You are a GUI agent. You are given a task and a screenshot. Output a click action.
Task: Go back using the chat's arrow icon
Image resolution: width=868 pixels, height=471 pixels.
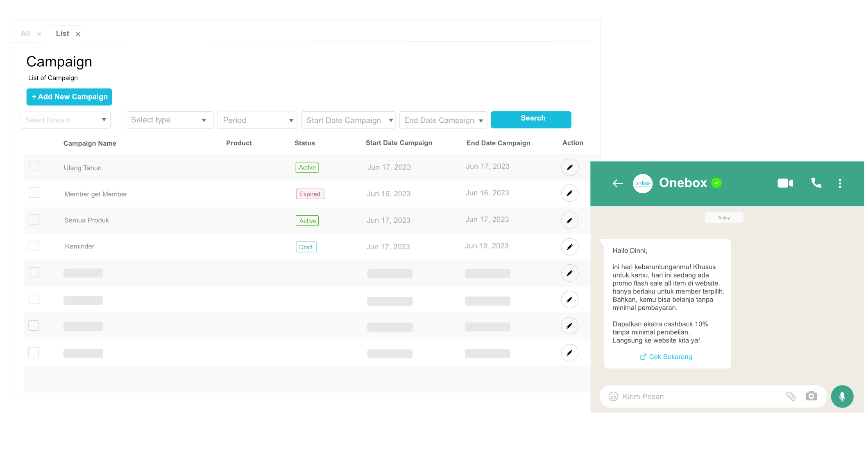[618, 183]
